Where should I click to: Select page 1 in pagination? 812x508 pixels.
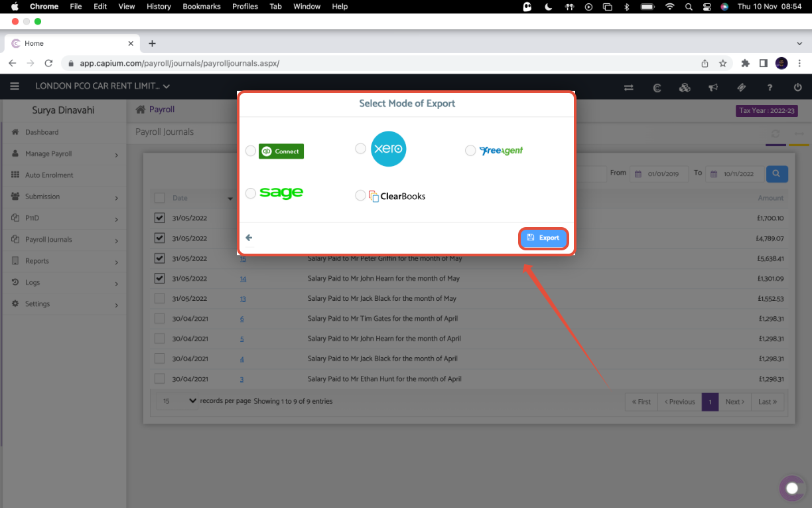click(x=710, y=402)
